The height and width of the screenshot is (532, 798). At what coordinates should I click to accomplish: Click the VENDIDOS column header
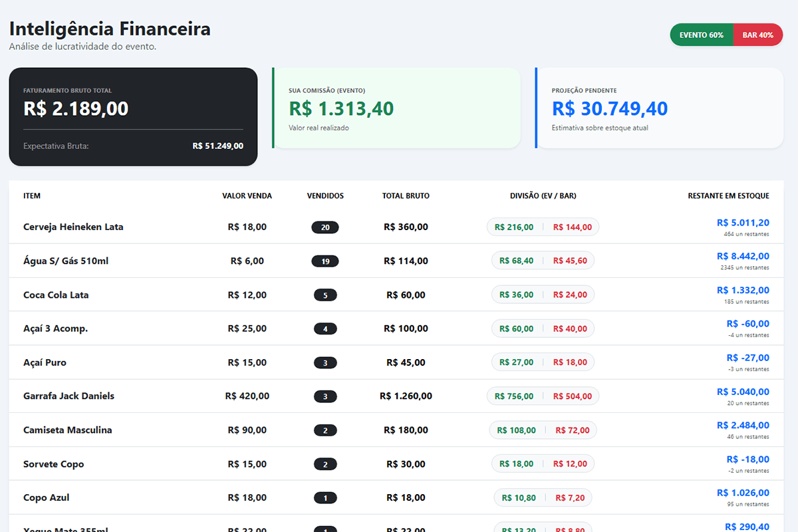(325, 196)
